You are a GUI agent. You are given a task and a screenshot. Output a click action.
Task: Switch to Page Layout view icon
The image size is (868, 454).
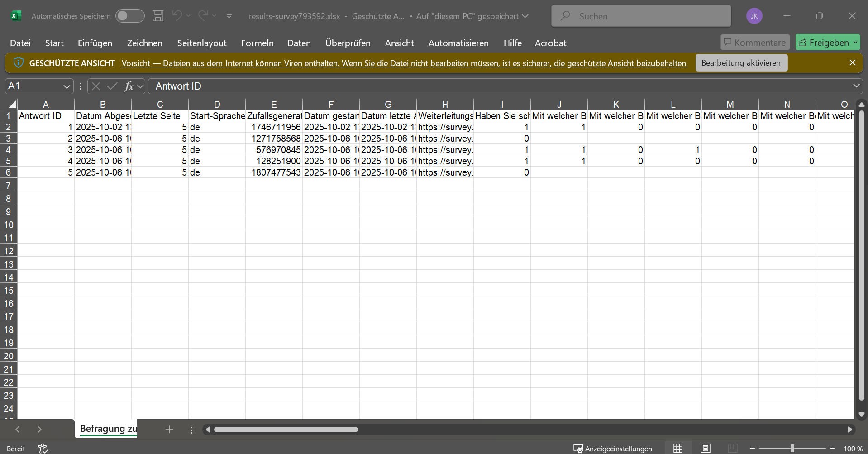pos(705,448)
